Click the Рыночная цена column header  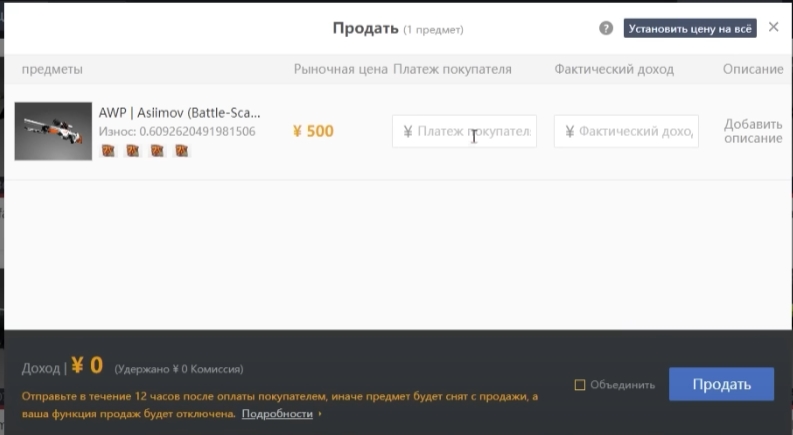point(341,69)
